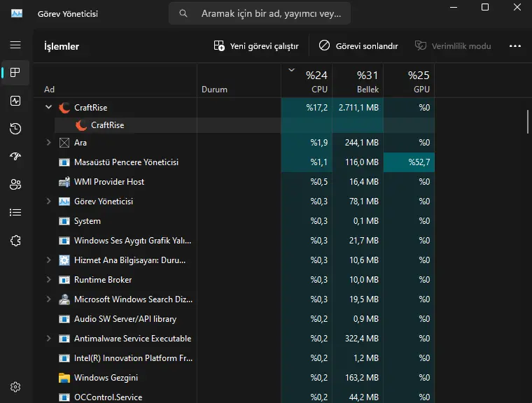Click the CraftRise parent process icon

(x=64, y=108)
